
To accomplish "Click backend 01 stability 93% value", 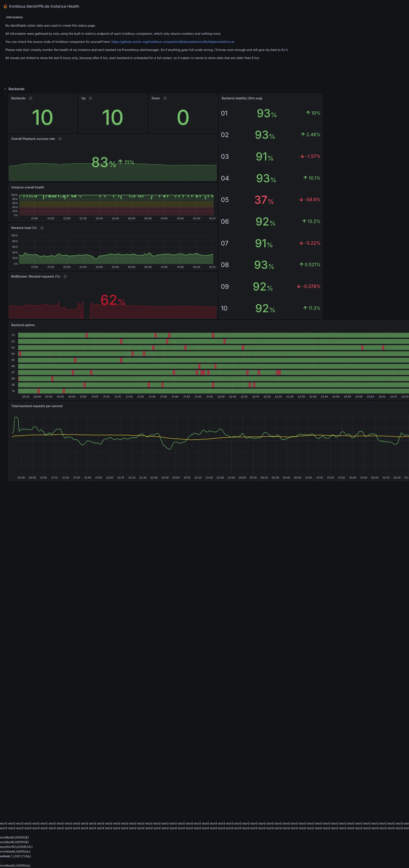I will (266, 114).
